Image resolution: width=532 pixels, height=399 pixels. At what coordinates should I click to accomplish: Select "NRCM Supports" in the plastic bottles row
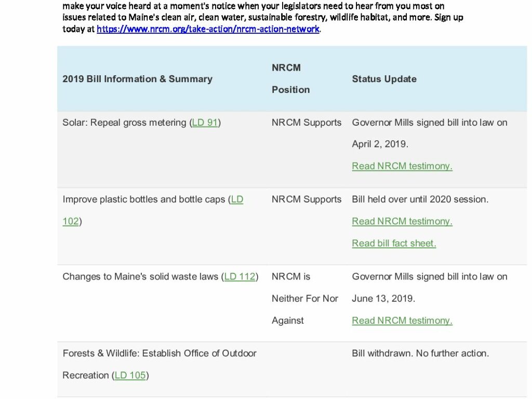pos(307,199)
